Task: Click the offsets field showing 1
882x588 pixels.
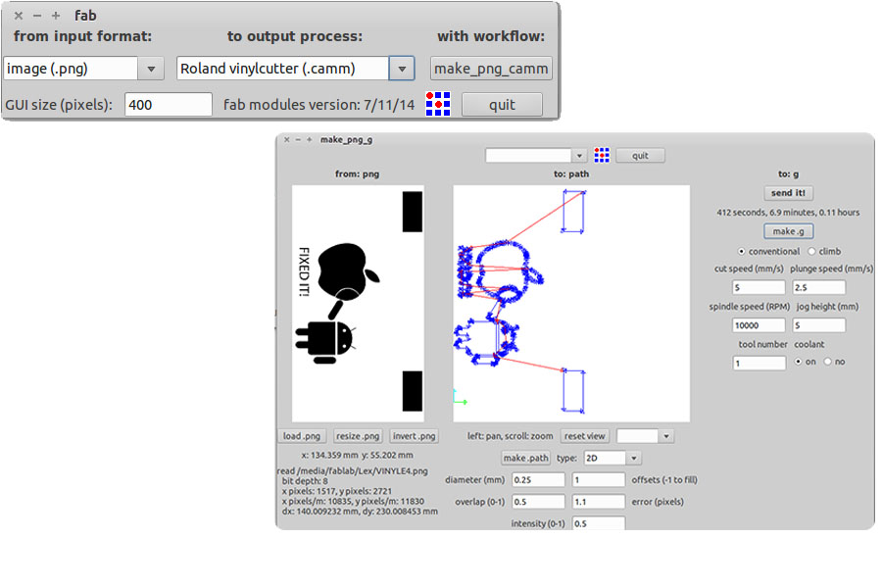Action: point(599,480)
